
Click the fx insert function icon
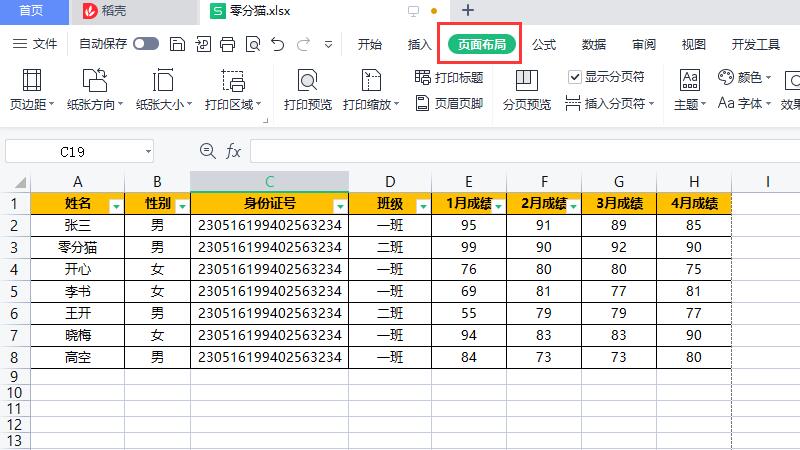coord(233,151)
